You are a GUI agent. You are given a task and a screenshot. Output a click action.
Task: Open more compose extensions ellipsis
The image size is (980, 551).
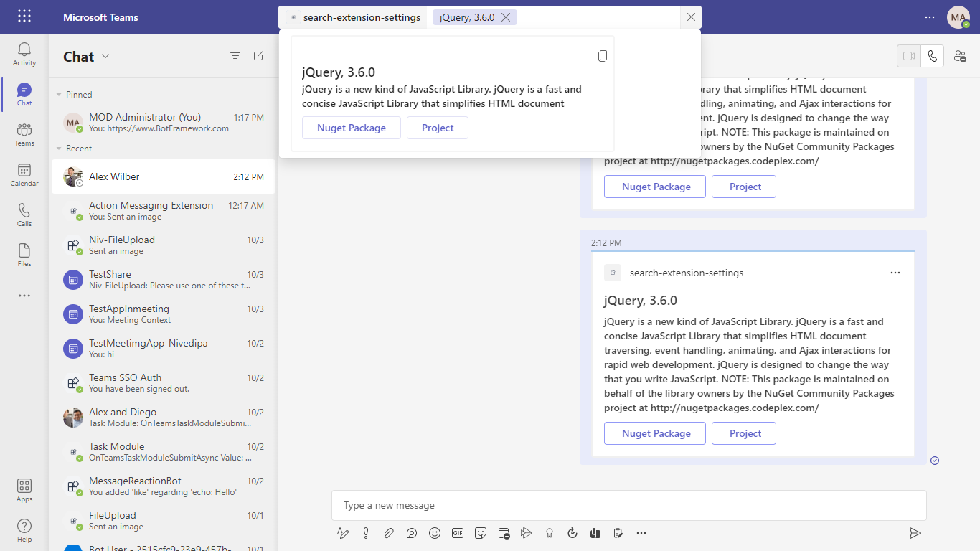pos(641,533)
